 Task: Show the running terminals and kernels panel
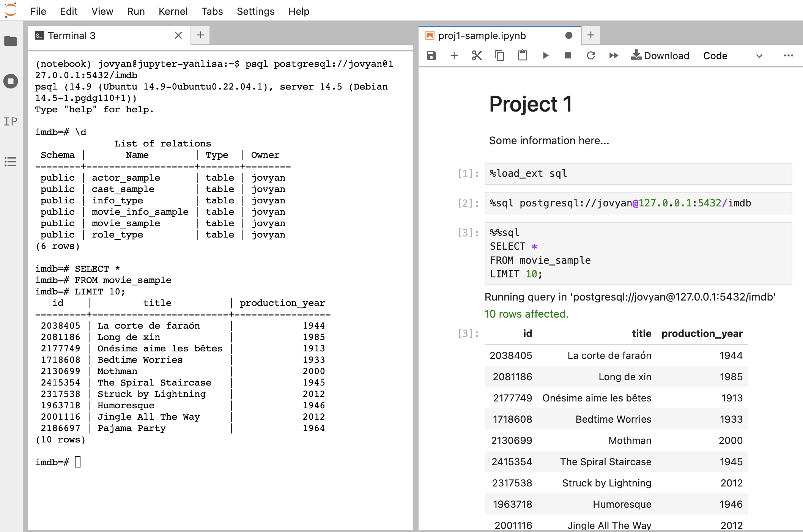point(11,81)
